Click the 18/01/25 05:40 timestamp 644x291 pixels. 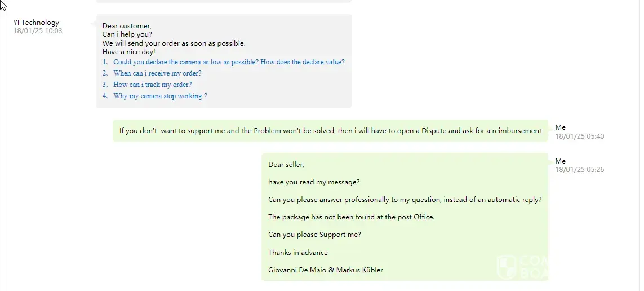click(x=579, y=136)
